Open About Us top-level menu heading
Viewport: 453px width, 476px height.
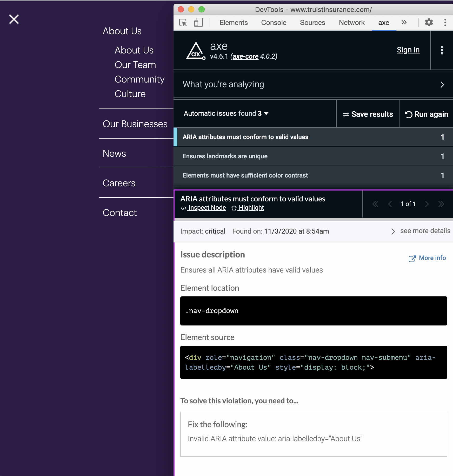122,31
